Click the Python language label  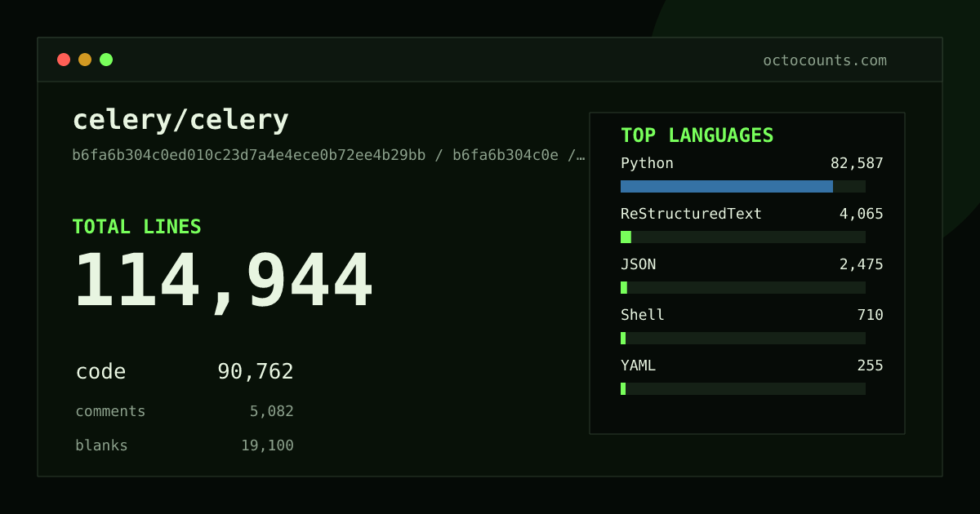[647, 163]
